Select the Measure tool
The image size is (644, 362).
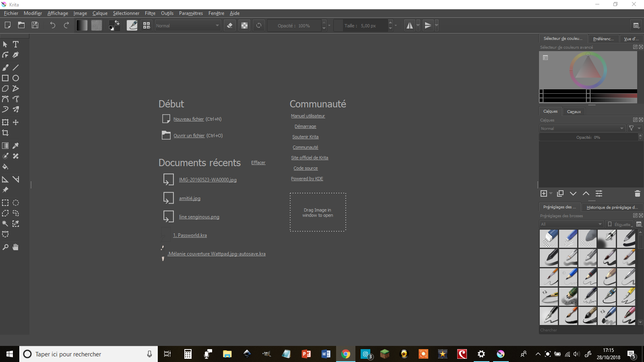pos(16,179)
